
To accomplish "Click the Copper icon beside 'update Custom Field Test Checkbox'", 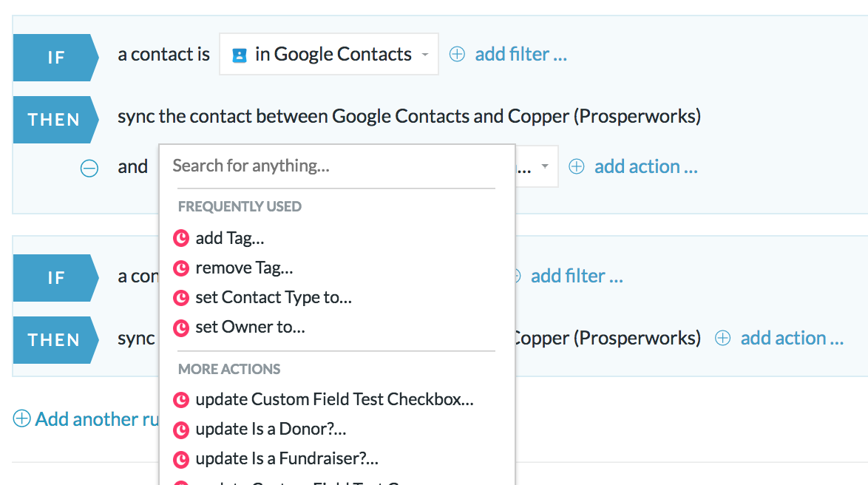I will tap(181, 400).
